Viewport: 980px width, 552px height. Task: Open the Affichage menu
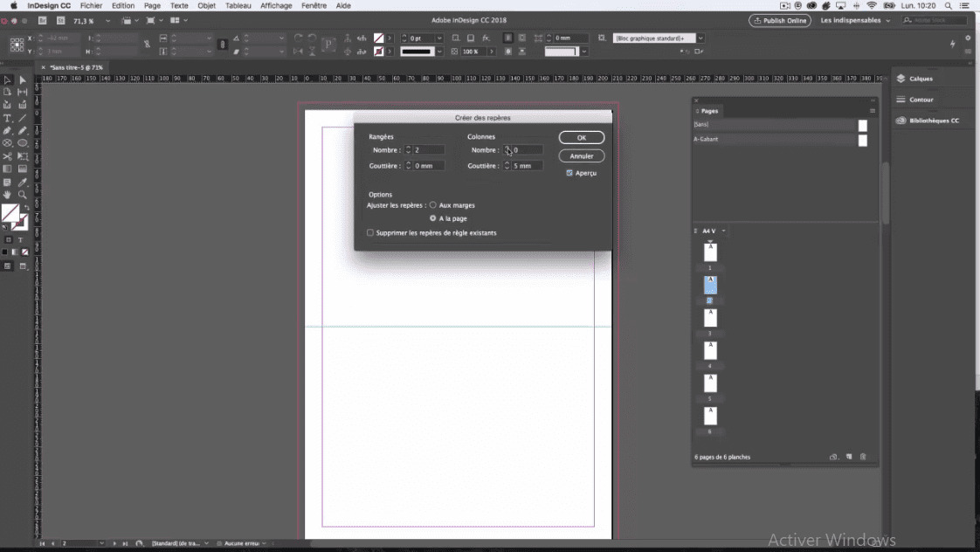coord(276,5)
